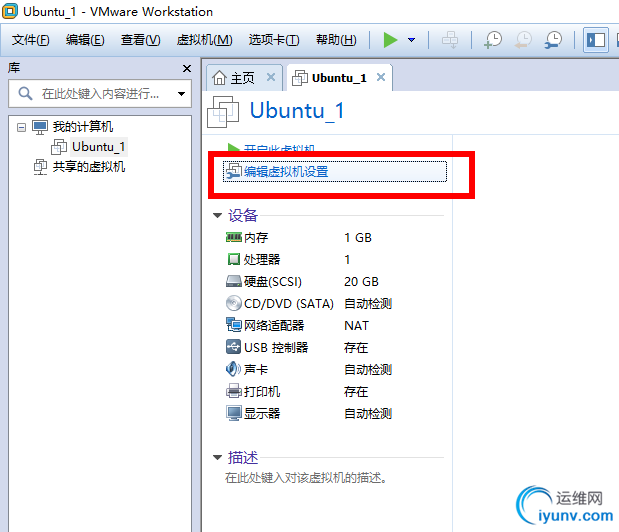The image size is (619, 532).
Task: Open the 文件(F) menu
Action: point(30,40)
